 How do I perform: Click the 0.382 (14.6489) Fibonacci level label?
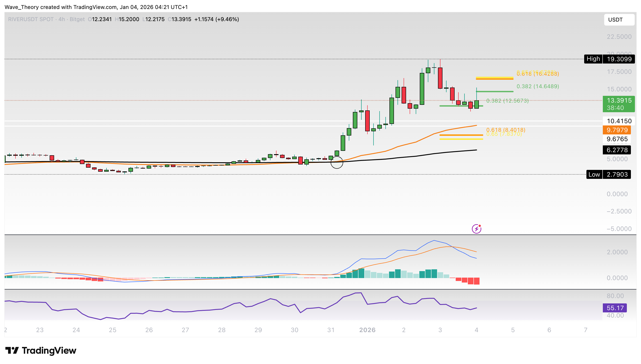coord(537,86)
